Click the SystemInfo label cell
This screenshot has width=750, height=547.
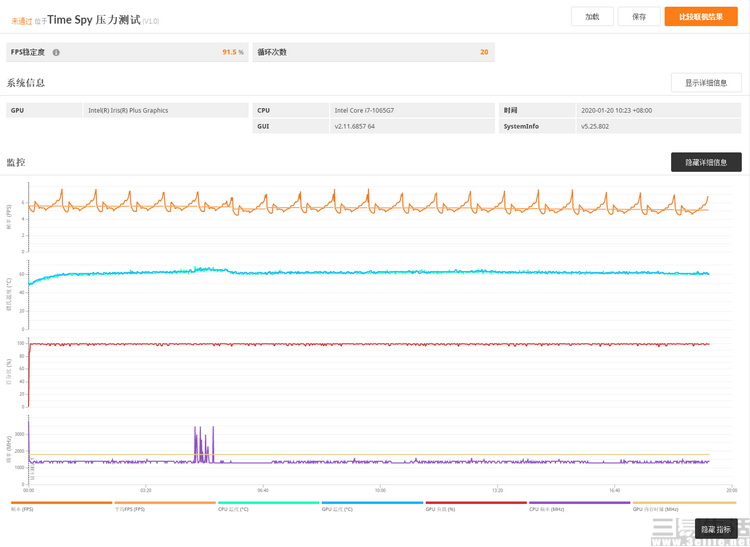pyautogui.click(x=537, y=127)
